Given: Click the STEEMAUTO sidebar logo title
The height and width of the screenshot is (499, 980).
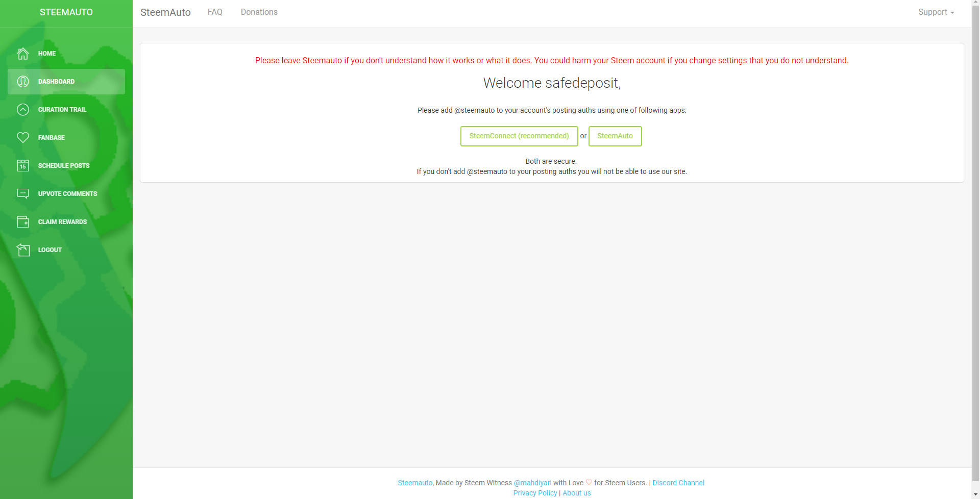Looking at the screenshot, I should pos(66,12).
